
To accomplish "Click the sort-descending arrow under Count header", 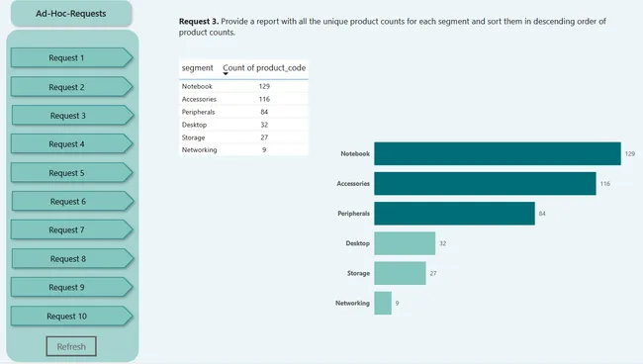I will pos(226,74).
